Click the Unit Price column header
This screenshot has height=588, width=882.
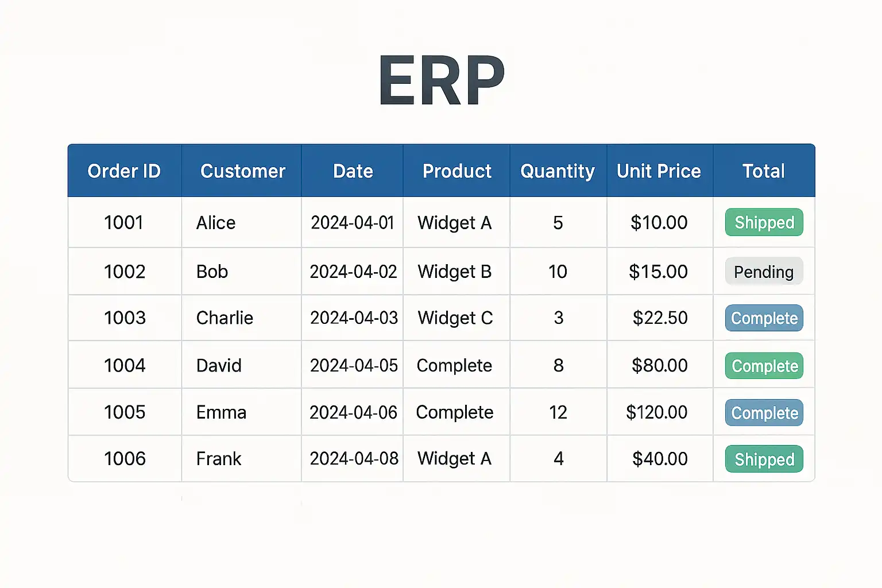(659, 171)
